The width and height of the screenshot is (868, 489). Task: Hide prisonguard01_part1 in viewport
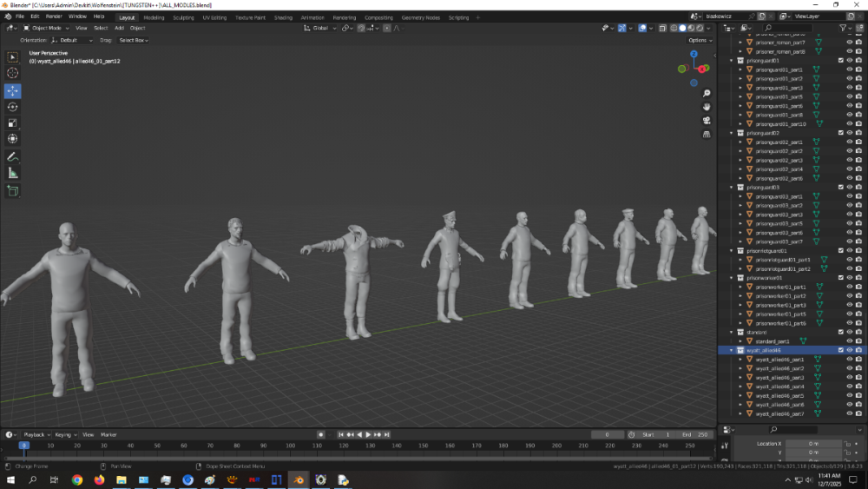point(849,69)
